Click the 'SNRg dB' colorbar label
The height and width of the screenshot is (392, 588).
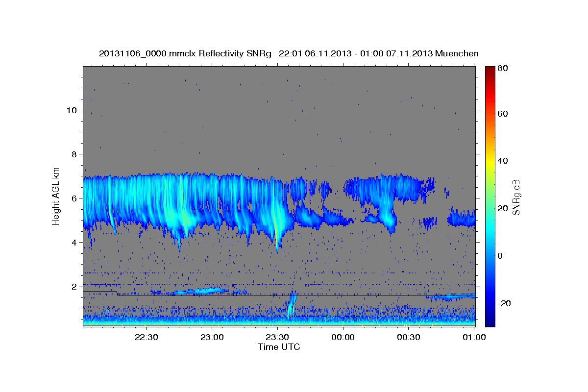(516, 197)
